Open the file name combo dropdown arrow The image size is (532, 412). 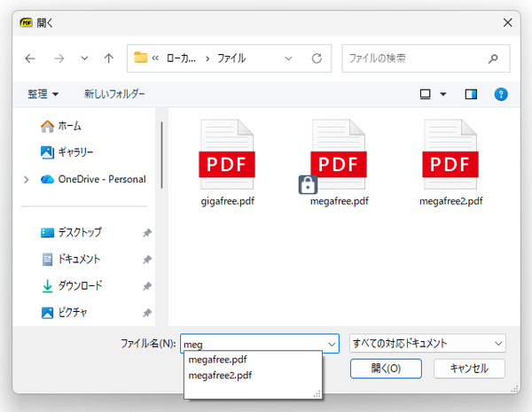(332, 344)
